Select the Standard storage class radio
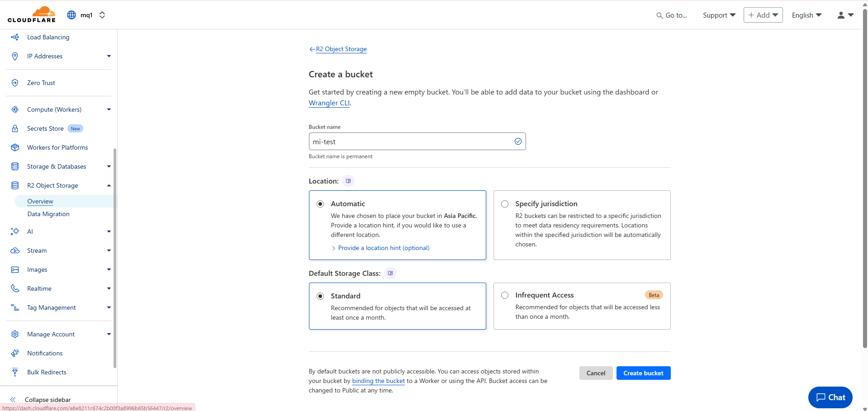The width and height of the screenshot is (868, 411). click(320, 296)
